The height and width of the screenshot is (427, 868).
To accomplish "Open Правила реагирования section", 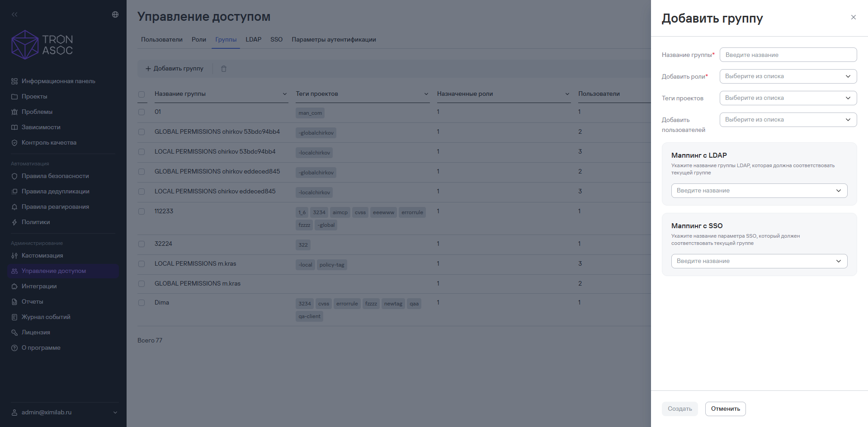I will 55,207.
